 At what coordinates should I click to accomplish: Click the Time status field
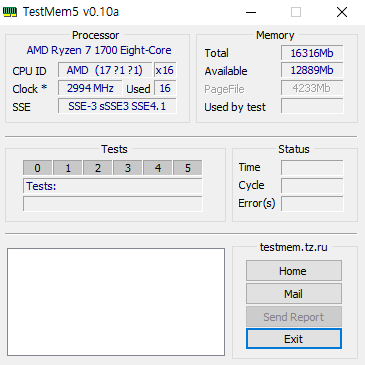pos(312,168)
